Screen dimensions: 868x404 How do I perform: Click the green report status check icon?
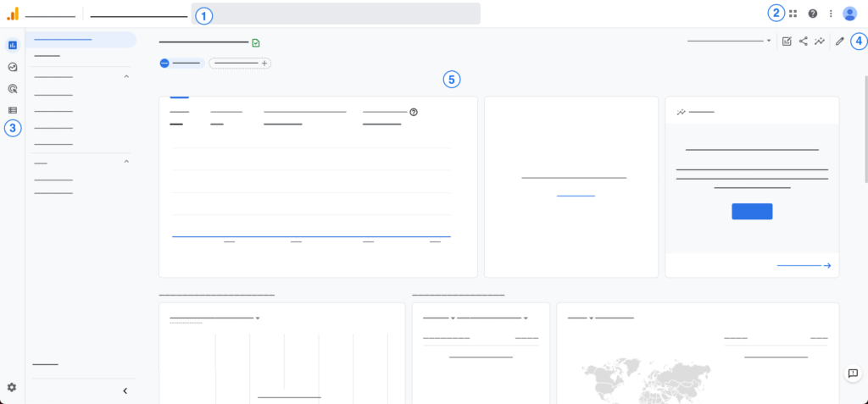256,42
